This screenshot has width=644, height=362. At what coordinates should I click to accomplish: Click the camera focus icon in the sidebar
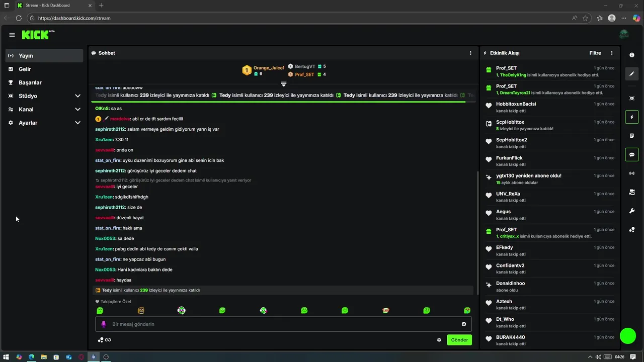[632, 98]
